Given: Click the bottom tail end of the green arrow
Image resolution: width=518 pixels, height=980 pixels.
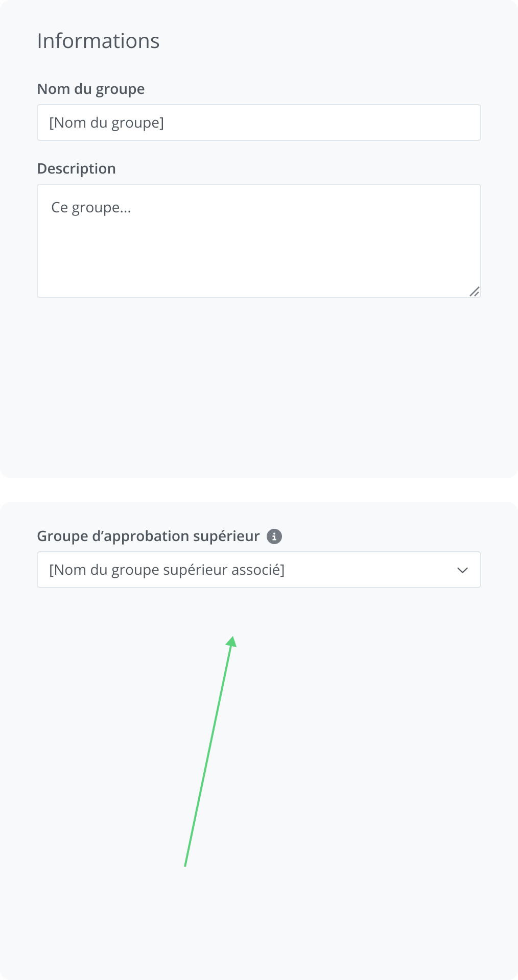Looking at the screenshot, I should click(x=185, y=864).
